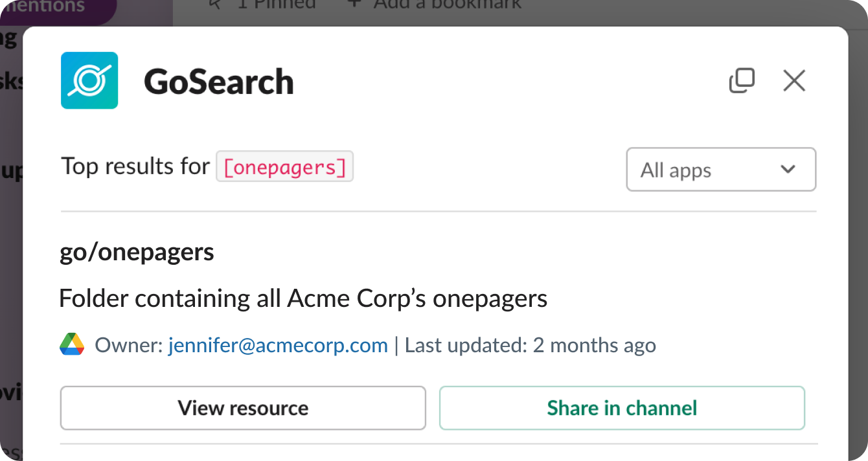Click the Add a bookmark text in header
The image size is (868, 461).
pyautogui.click(x=447, y=5)
